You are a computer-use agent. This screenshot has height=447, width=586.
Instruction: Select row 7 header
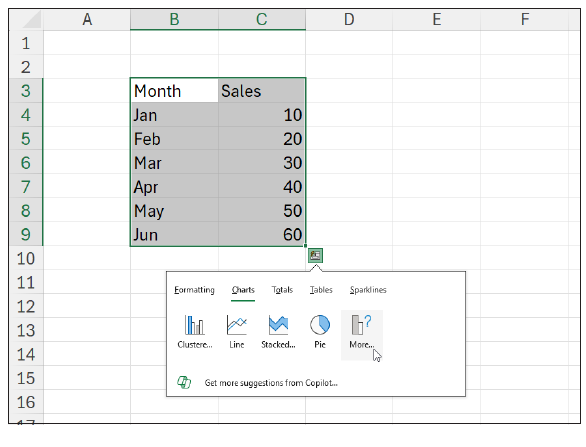[26, 186]
